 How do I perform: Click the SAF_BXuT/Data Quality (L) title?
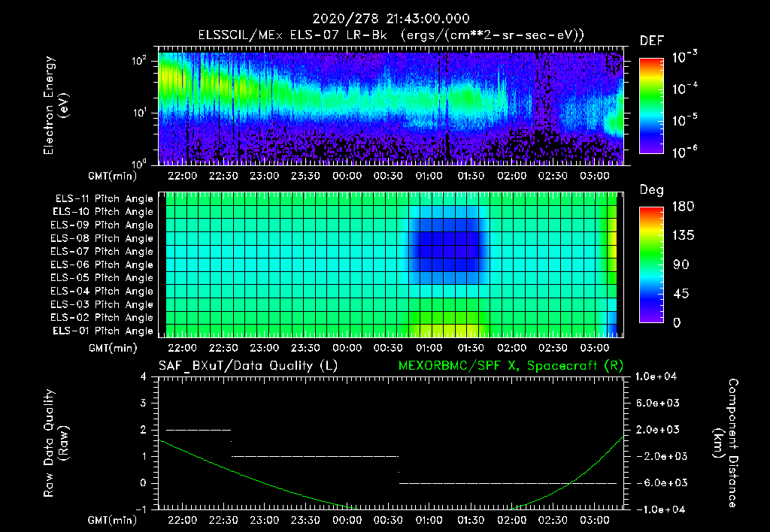click(x=248, y=366)
